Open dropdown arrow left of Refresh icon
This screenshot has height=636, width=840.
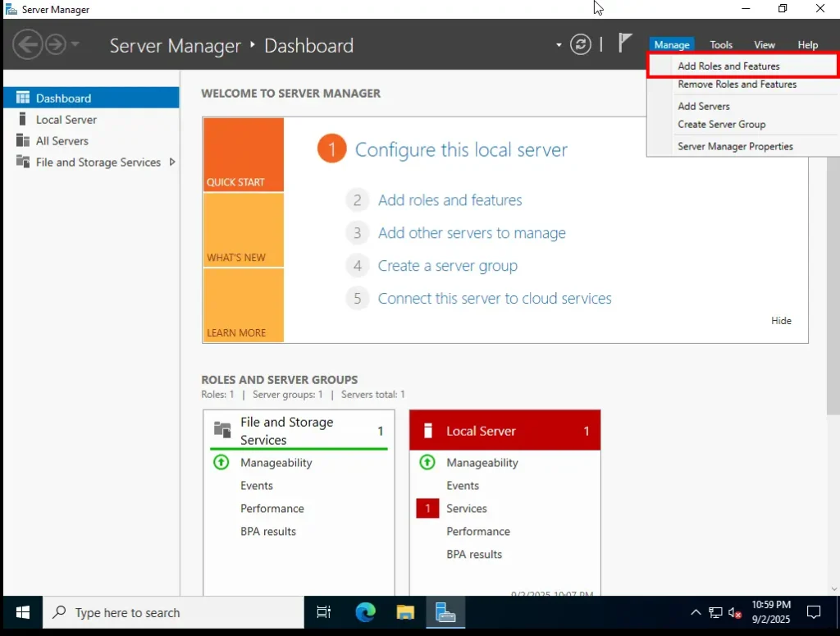click(559, 45)
